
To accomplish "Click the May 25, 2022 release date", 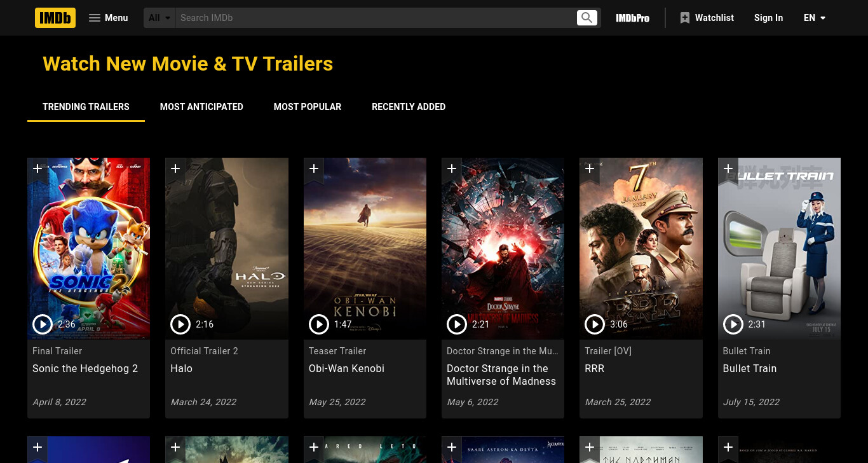I will click(337, 402).
